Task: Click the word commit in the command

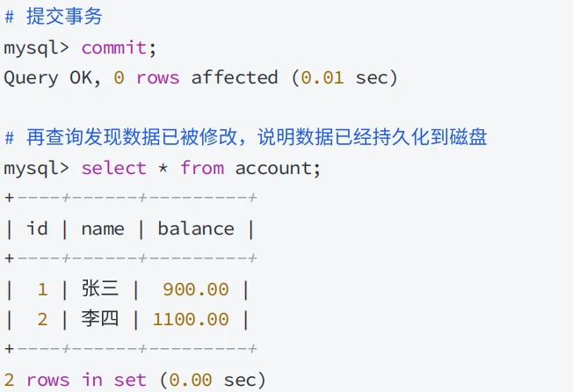Action: (x=113, y=47)
